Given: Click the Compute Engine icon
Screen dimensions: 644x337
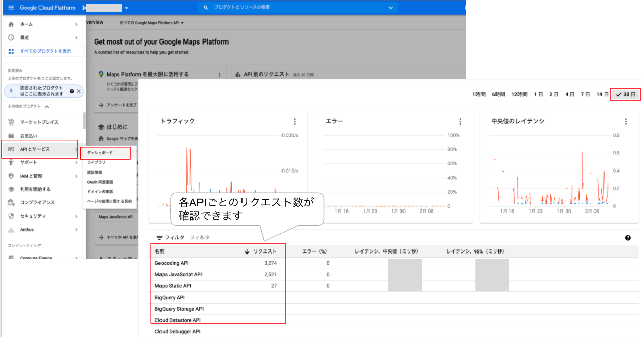Looking at the screenshot, I should 11,257.
